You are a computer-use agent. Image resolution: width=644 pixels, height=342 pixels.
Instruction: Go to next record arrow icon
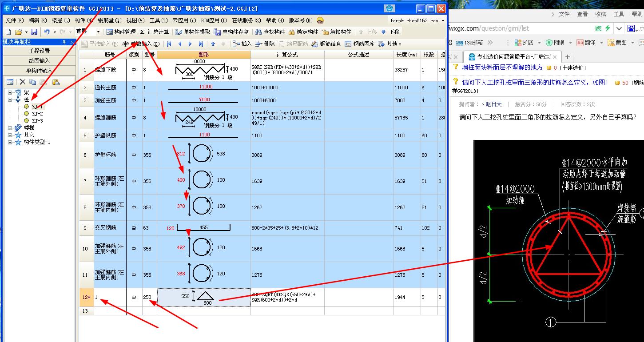190,44
